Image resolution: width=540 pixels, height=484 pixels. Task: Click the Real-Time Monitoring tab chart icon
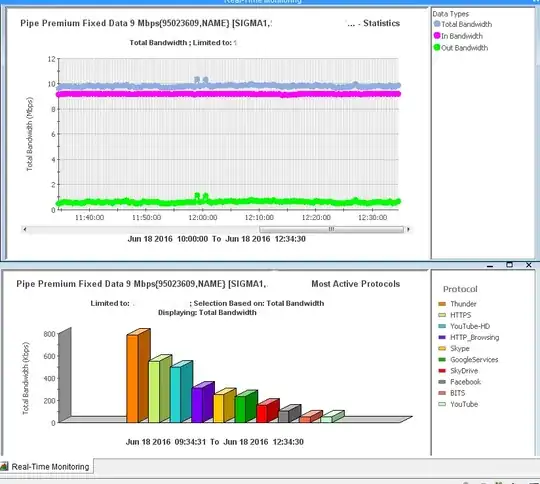(x=4, y=466)
